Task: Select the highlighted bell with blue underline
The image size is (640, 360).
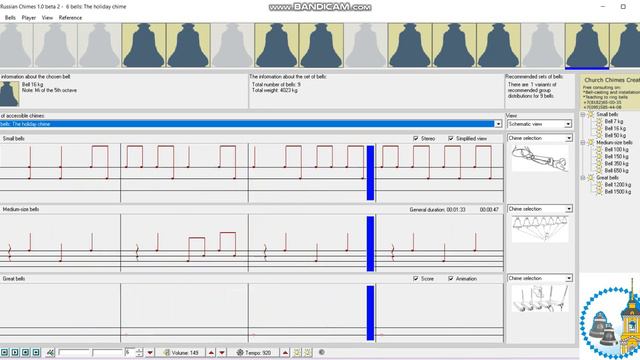Action: [587, 46]
